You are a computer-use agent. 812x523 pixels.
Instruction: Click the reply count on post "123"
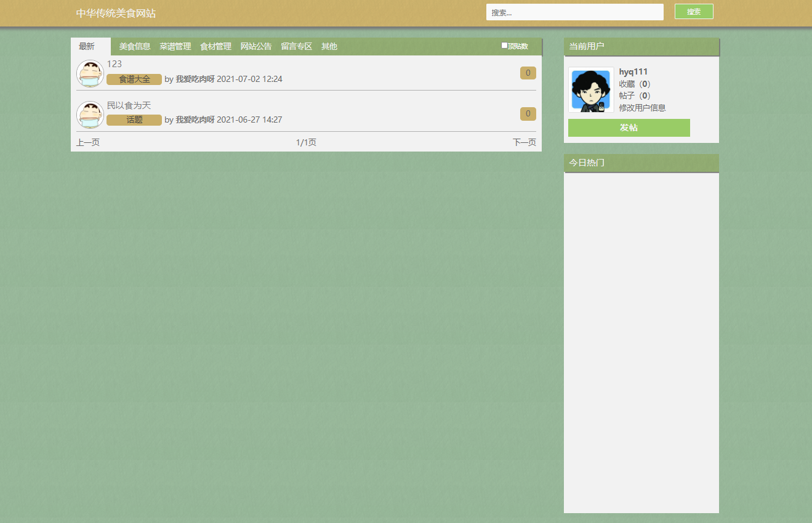point(528,73)
